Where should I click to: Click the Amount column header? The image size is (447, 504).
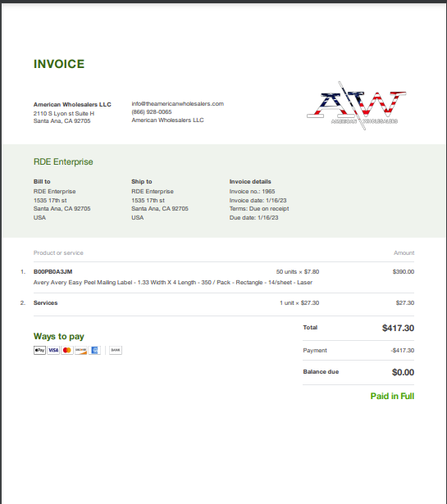coord(404,253)
